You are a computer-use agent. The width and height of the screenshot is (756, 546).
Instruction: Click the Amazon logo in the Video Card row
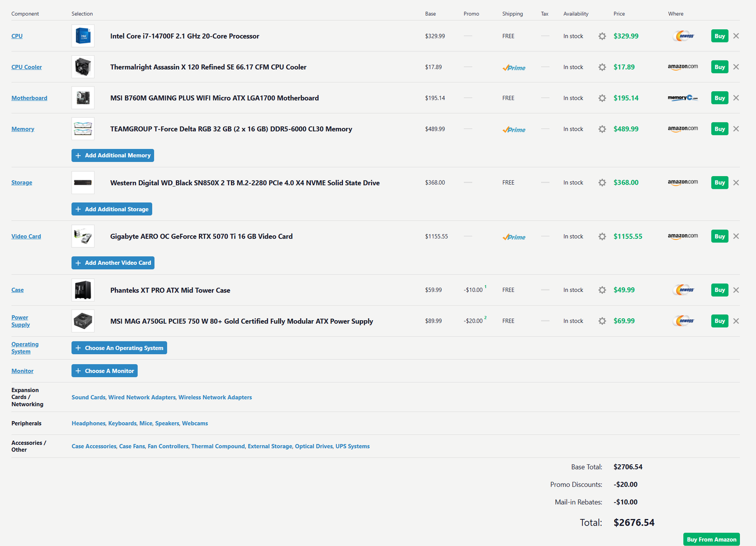coord(683,236)
